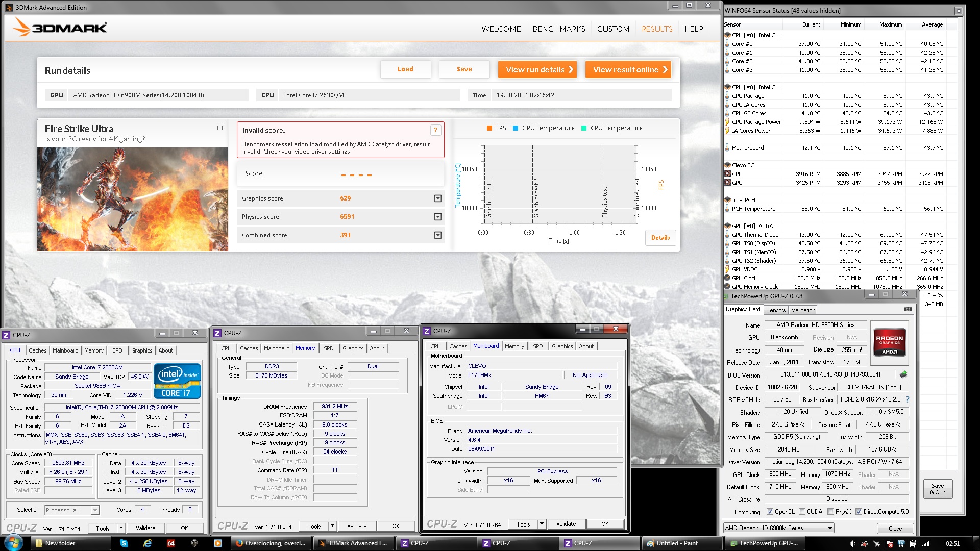The image size is (980, 551).
Task: Open the Caches tab in CPU-Z CPU window
Action: point(37,350)
